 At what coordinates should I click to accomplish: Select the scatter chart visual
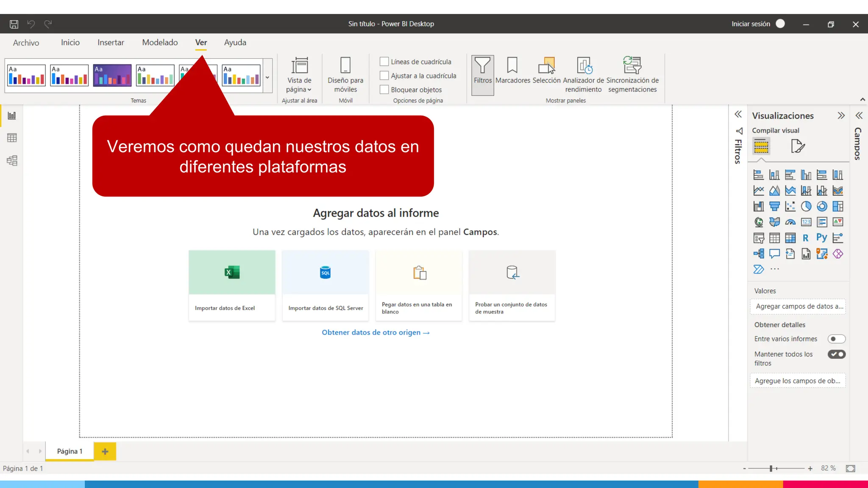[x=790, y=206]
